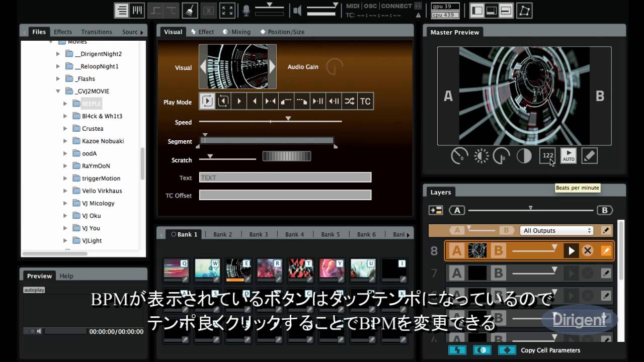Click the main A/B crossfader handle

tap(530, 208)
